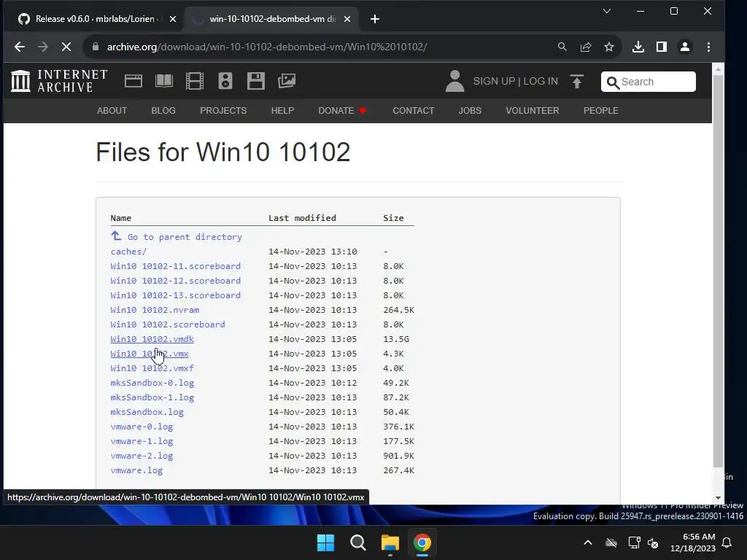This screenshot has width=747, height=560.
Task: Download Win10 10102-12.scoreboard
Action: click(x=175, y=281)
